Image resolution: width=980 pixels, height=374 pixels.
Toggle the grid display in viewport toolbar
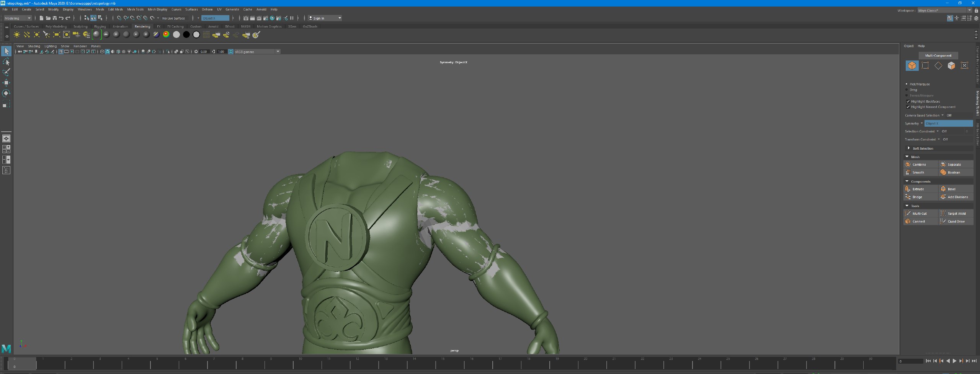coord(61,51)
